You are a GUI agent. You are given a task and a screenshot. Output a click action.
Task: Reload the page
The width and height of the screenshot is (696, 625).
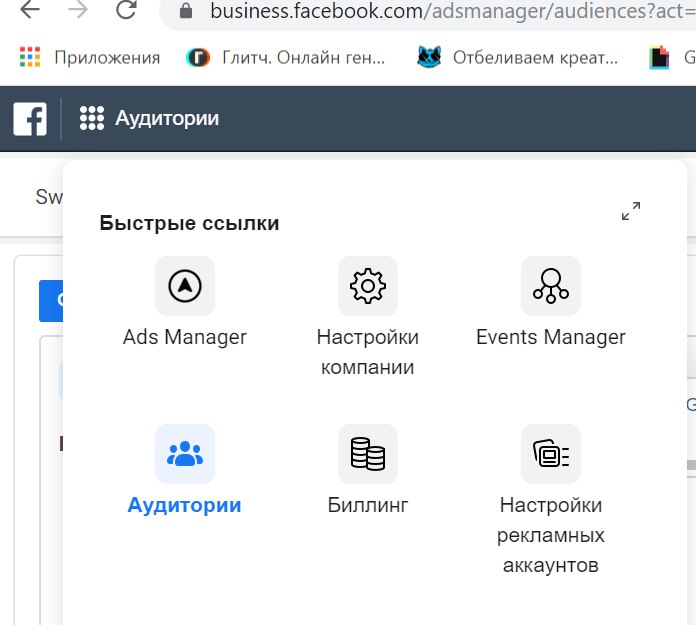tap(126, 10)
